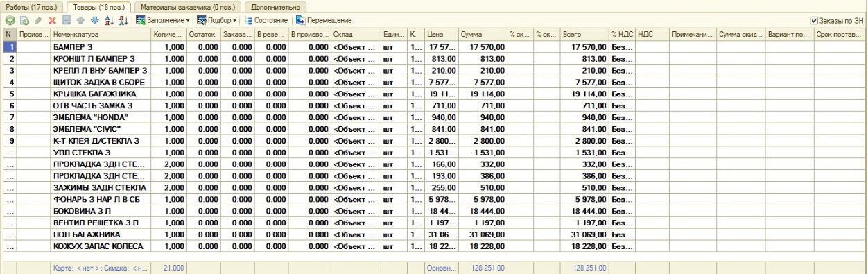Viewport: 868px width, 274px height.
Task: Select the ПОЛ БАГАЖНИКА cell
Action: pos(101,234)
